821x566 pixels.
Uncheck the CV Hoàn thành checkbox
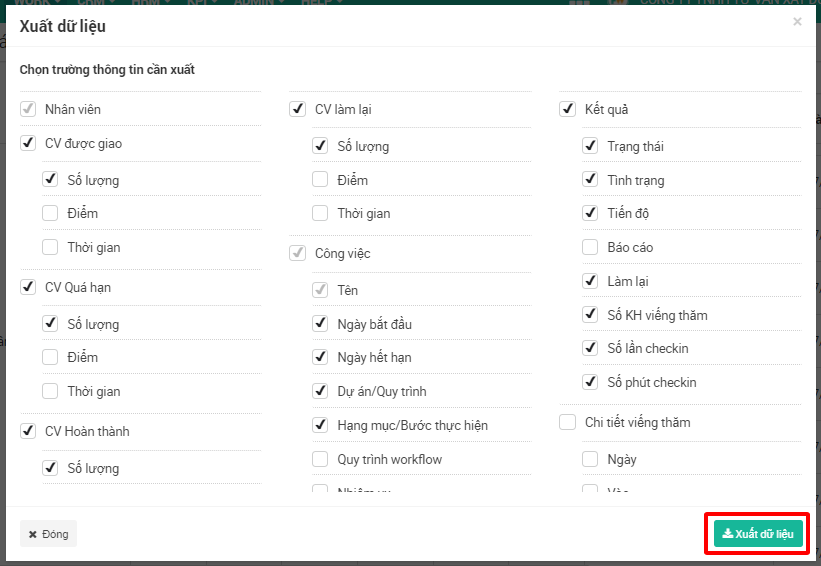(x=28, y=431)
